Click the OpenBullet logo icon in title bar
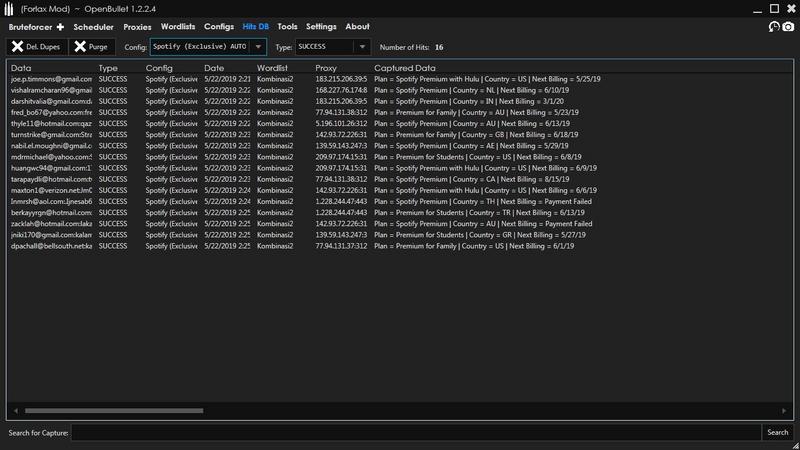800x450 pixels. [8, 9]
